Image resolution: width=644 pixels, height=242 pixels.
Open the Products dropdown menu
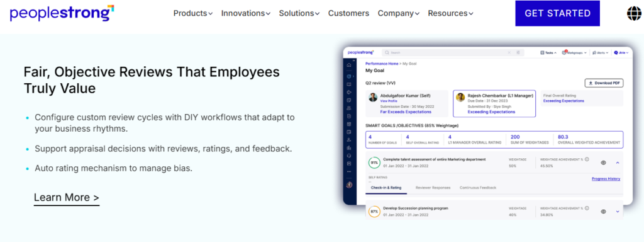coord(193,13)
